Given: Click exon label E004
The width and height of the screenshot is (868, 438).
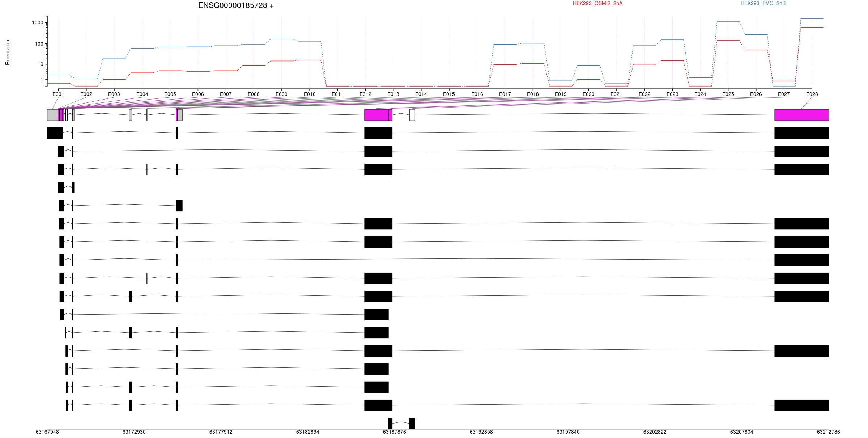Looking at the screenshot, I should [x=142, y=94].
